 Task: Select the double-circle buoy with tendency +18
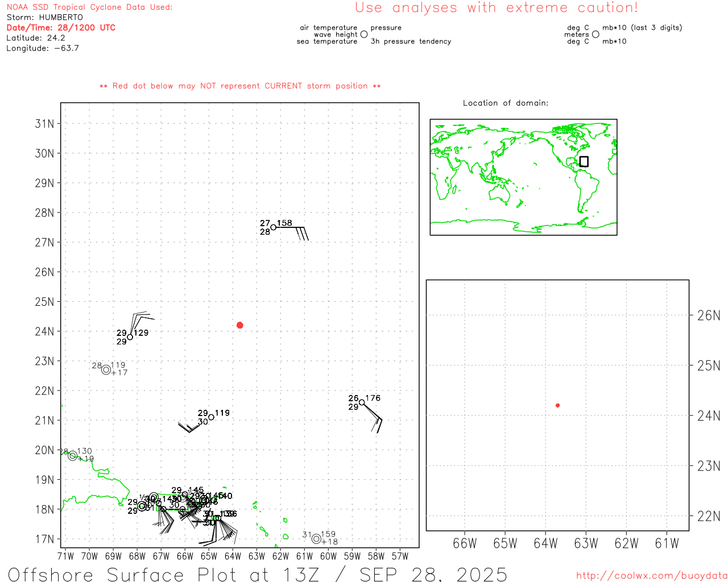[x=316, y=539]
